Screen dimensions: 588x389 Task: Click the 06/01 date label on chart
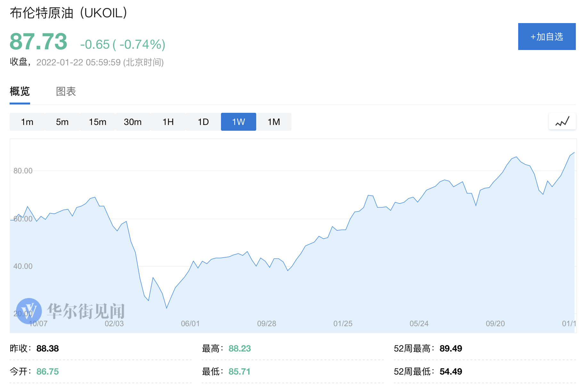coord(190,324)
